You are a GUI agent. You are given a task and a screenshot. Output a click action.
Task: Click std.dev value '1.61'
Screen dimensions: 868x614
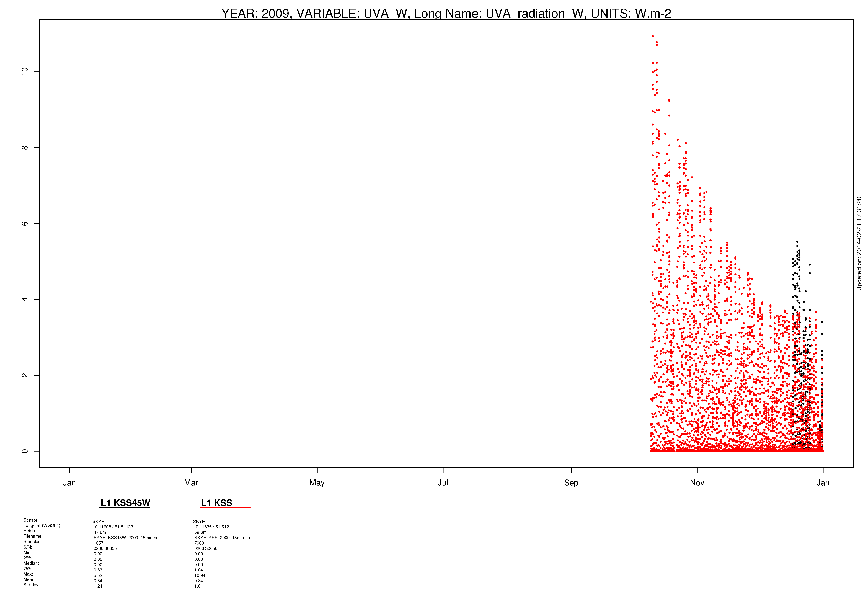click(x=198, y=586)
